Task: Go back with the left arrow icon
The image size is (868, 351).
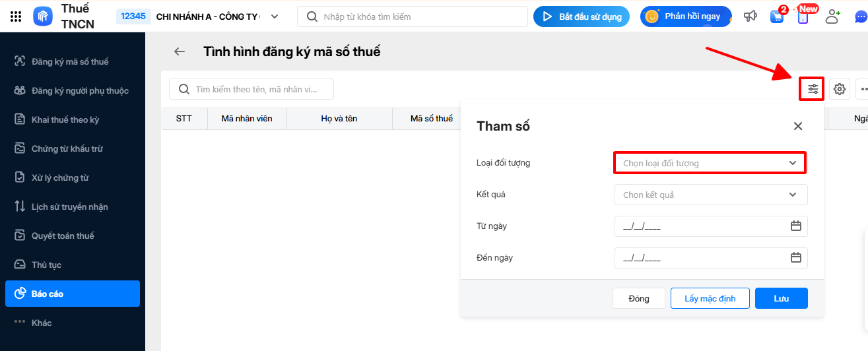Action: [x=180, y=51]
